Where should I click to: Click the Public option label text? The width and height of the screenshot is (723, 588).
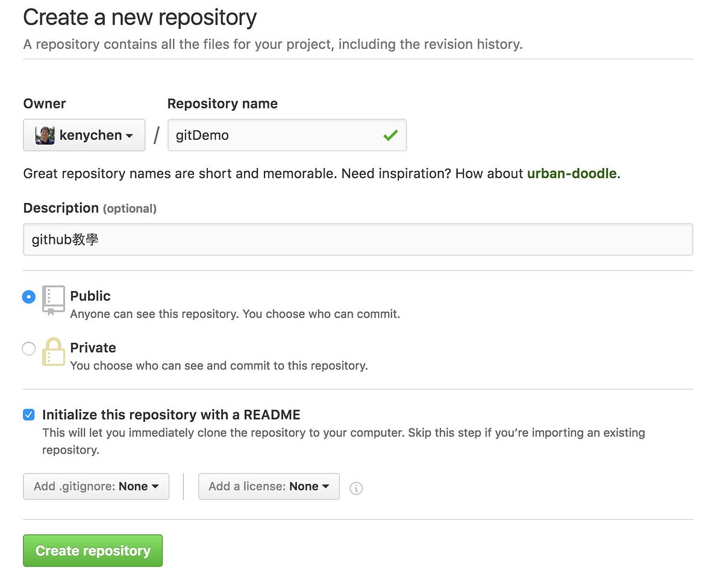pyautogui.click(x=90, y=296)
